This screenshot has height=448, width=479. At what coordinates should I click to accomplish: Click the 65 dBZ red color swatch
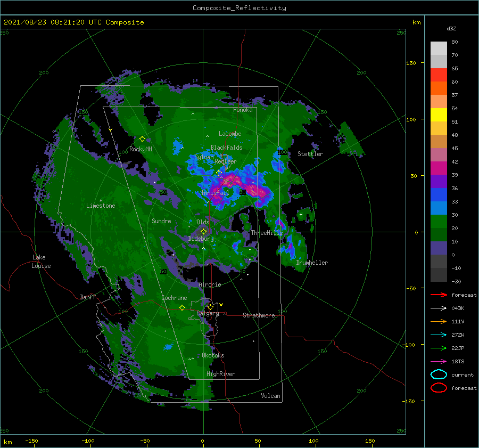click(439, 75)
